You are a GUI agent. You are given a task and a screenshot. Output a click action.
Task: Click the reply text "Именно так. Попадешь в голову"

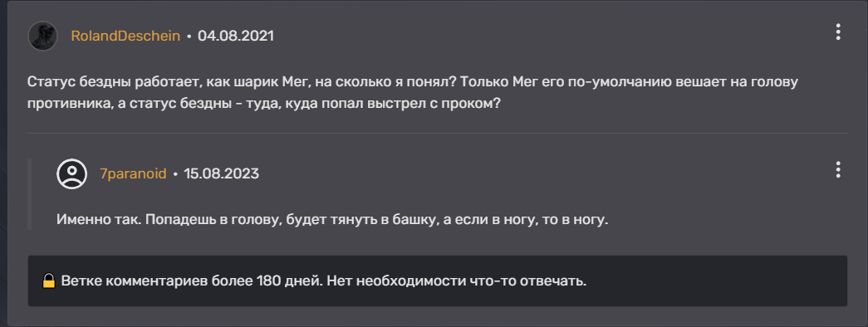coord(170,220)
